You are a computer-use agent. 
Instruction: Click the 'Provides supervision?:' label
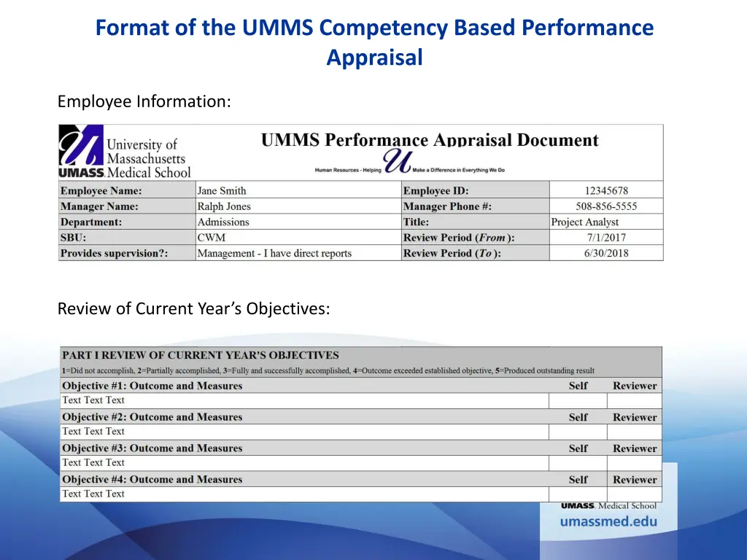tap(114, 253)
